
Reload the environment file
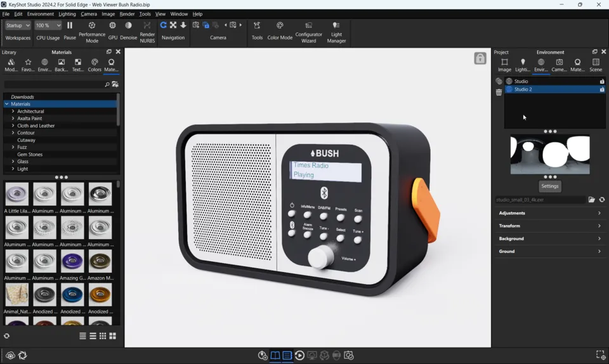coord(602,200)
